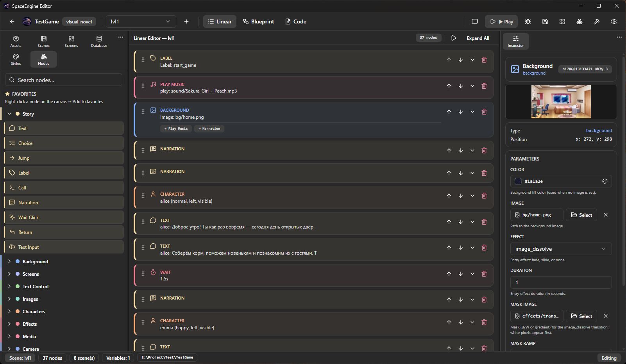Delete the Play Music node
Screen dimensions: 626x364
(484, 86)
